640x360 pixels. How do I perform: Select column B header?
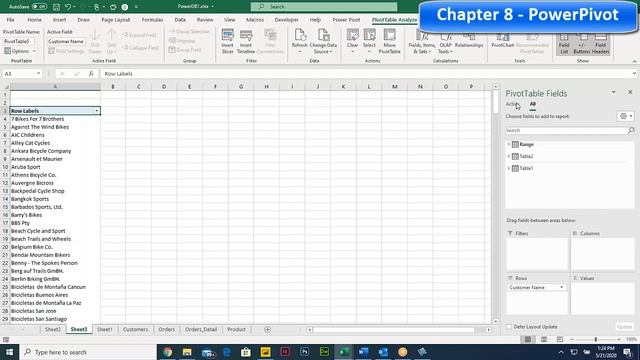click(x=113, y=87)
